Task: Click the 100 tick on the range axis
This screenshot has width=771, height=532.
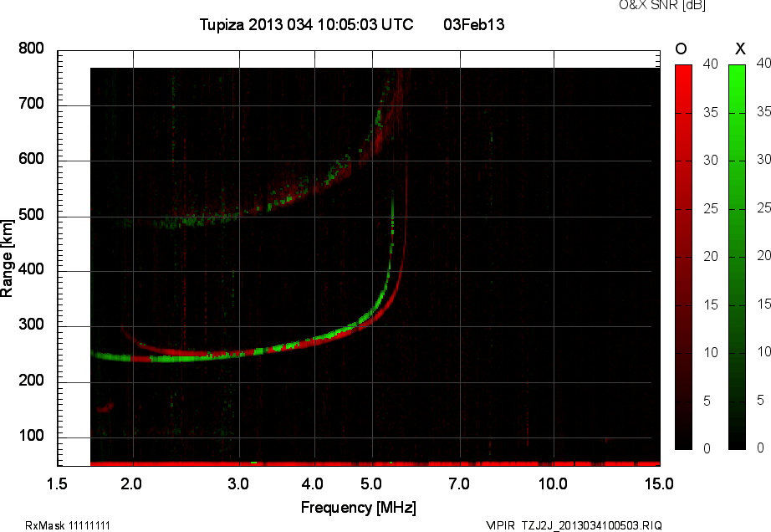Action: (31, 437)
